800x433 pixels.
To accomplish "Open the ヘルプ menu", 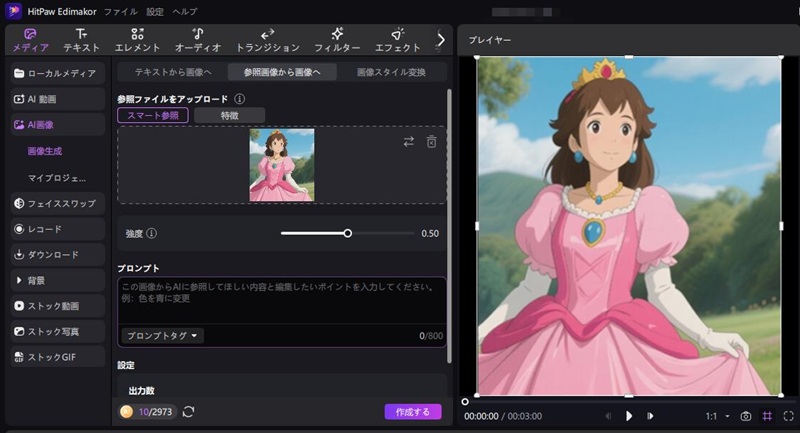I will [184, 11].
